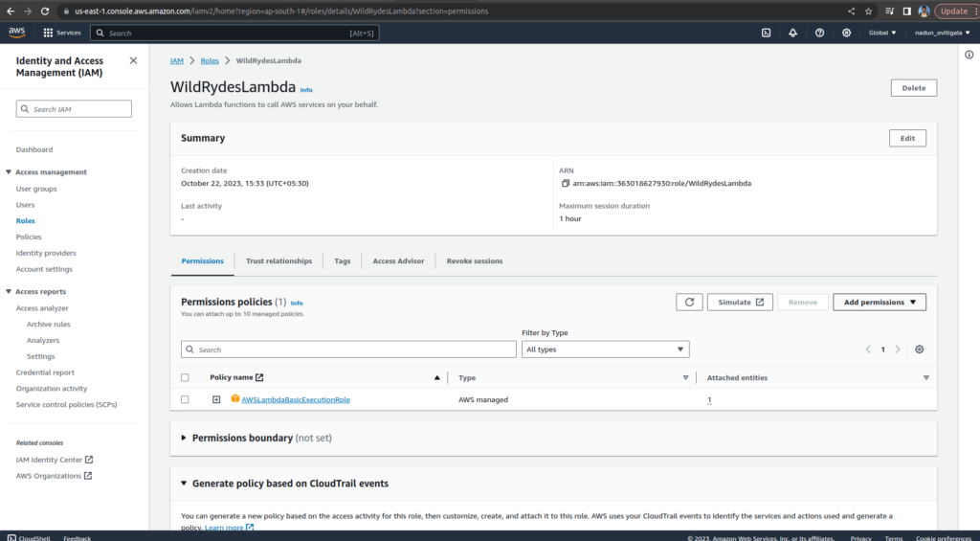
Task: Open browser side panel icon
Action: (907, 11)
